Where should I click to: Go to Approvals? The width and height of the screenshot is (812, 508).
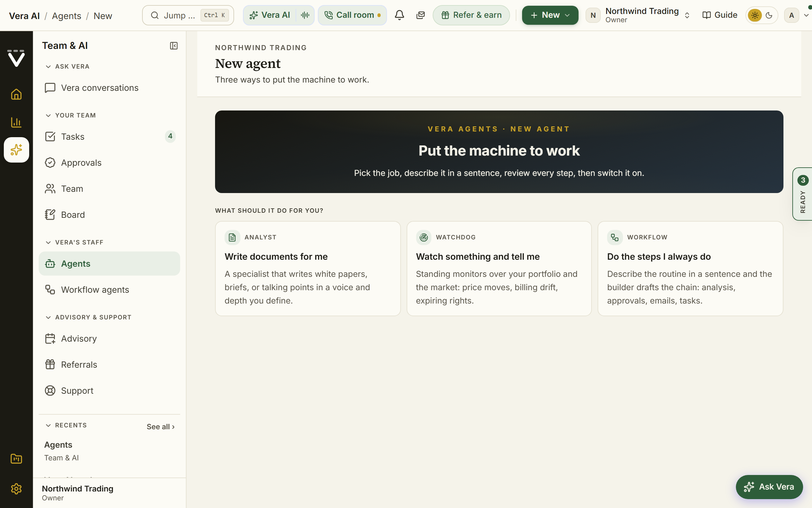(x=109, y=163)
